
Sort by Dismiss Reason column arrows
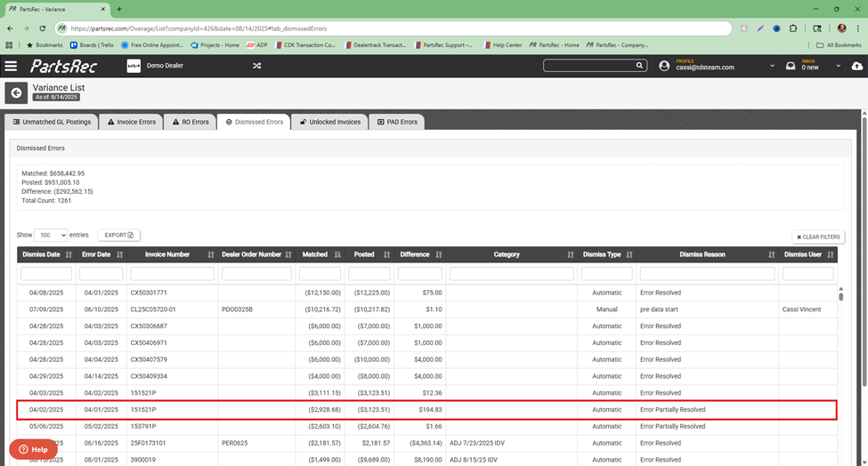772,255
